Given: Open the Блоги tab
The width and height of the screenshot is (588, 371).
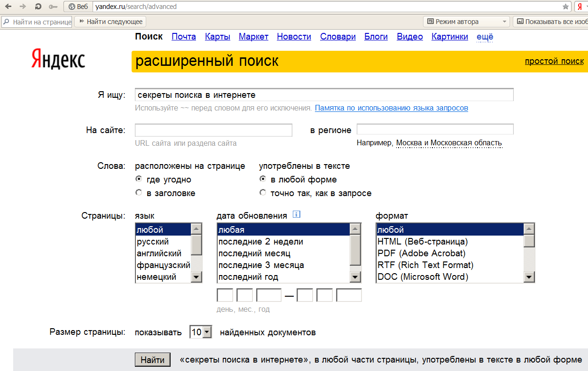Looking at the screenshot, I should [376, 37].
